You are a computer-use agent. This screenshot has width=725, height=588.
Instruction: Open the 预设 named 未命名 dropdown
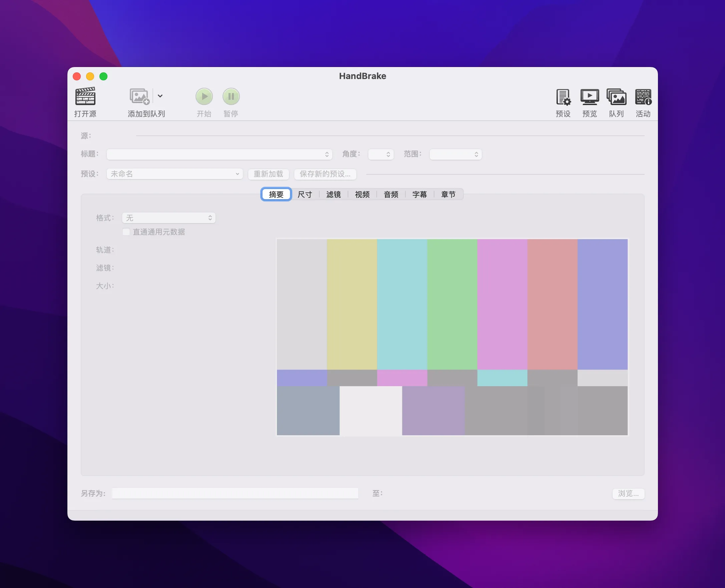click(174, 174)
